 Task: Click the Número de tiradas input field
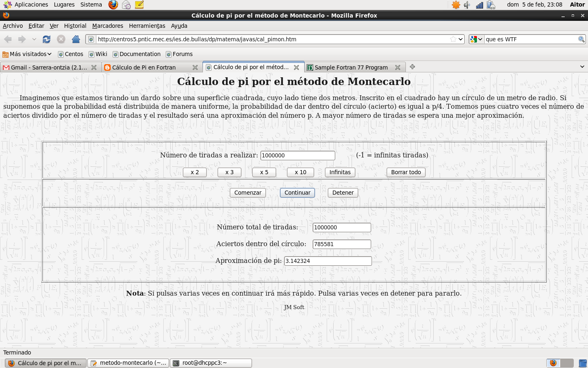tap(298, 155)
